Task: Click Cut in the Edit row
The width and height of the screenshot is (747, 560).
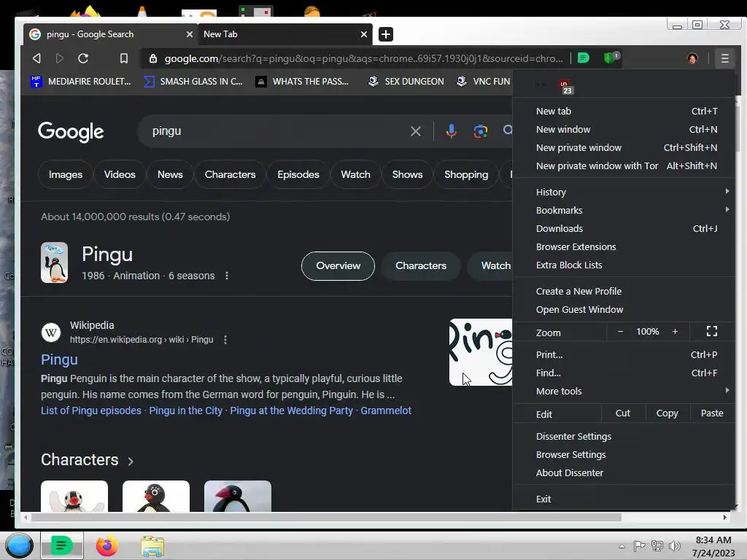Action: pos(623,413)
